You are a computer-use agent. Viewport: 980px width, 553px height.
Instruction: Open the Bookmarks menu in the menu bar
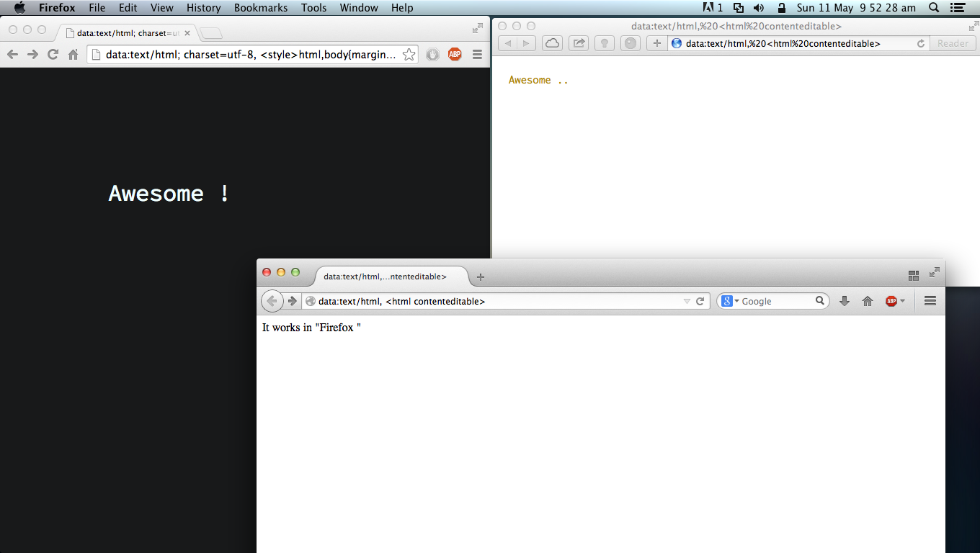pos(260,8)
